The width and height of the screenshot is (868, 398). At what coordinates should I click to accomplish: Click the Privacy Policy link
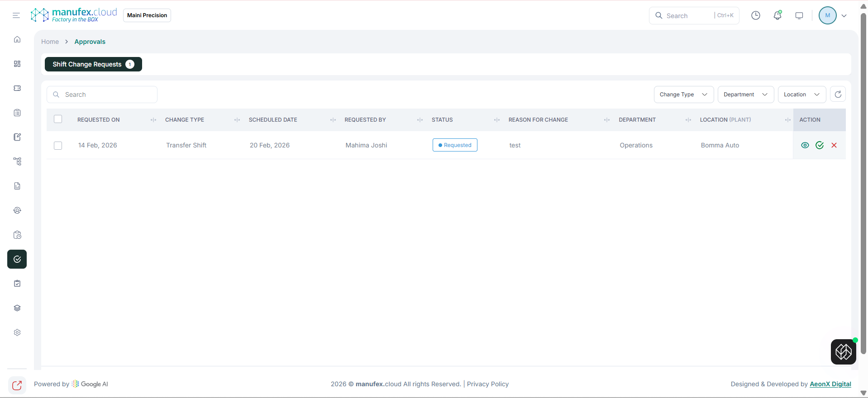coord(487,384)
